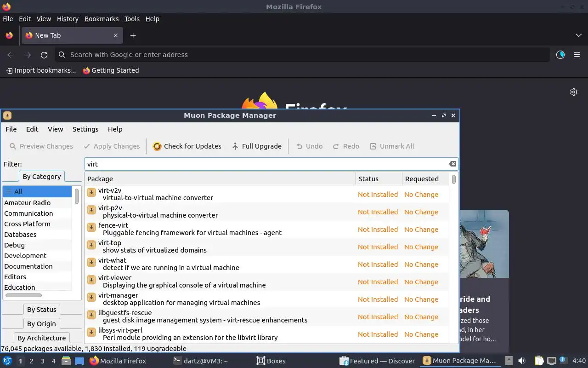
Task: Open Firefox History menu
Action: 68,19
